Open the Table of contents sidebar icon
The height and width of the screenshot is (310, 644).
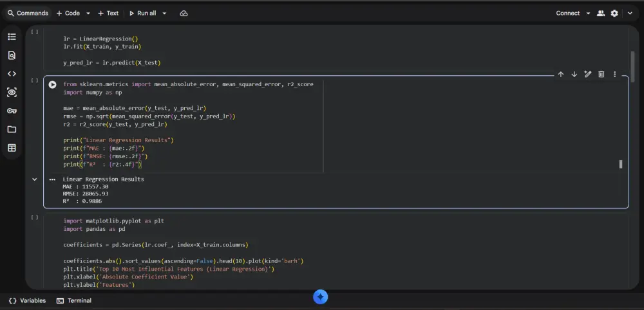12,37
